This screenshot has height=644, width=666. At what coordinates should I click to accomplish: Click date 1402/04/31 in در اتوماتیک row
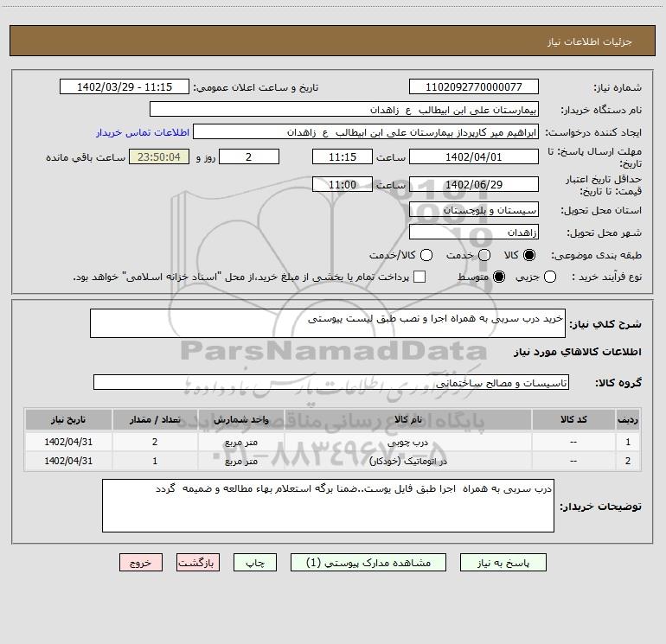[68, 461]
